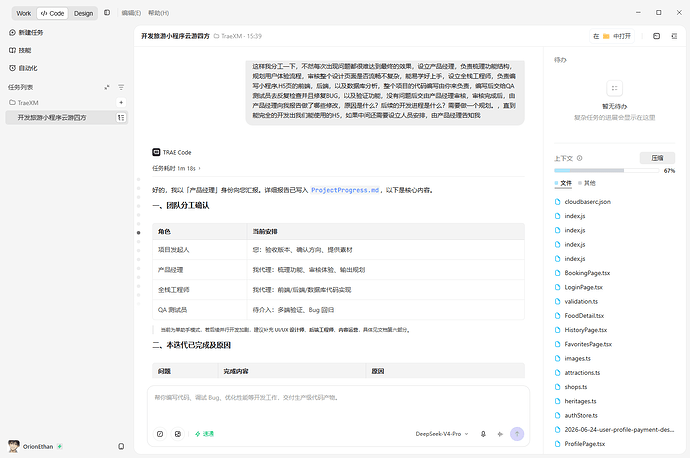Select the Code mode tab
The width and height of the screenshot is (690, 458).
52,13
